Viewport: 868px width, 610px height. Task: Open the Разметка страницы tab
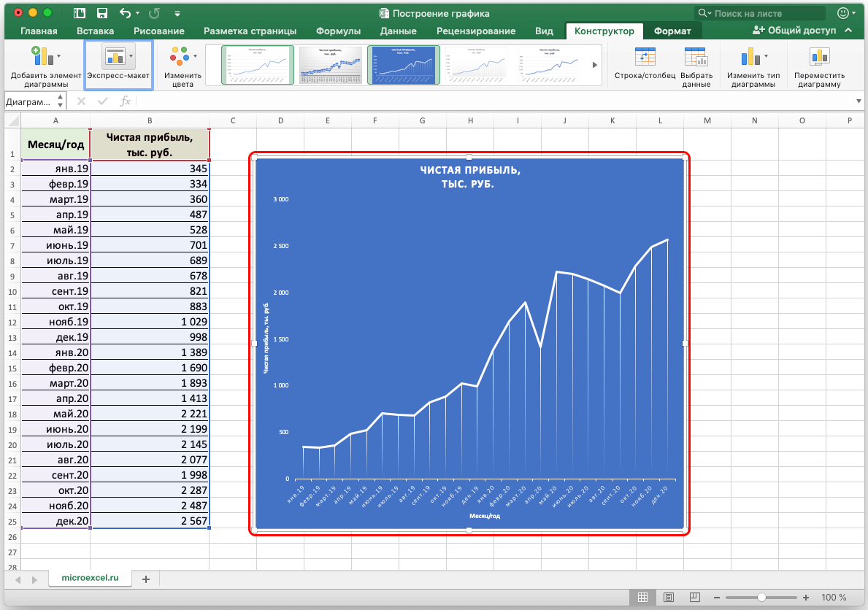click(x=250, y=31)
